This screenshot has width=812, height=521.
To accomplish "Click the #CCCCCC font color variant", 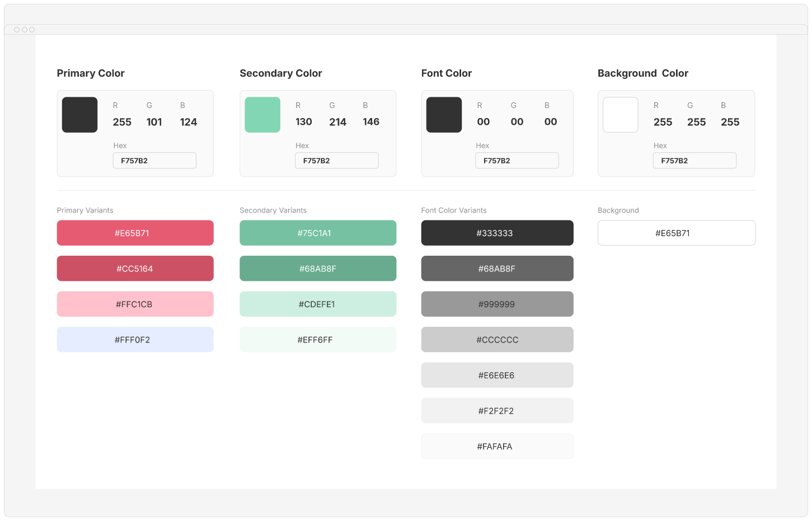I will pyautogui.click(x=497, y=340).
